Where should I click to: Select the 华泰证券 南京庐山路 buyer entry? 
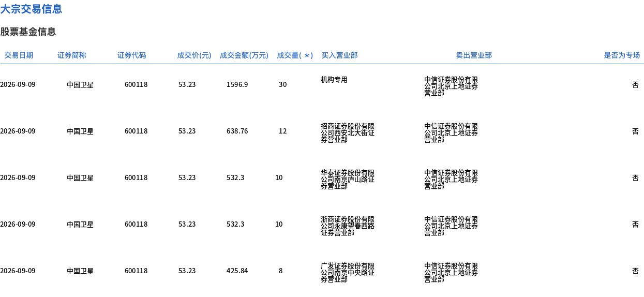[x=348, y=180]
